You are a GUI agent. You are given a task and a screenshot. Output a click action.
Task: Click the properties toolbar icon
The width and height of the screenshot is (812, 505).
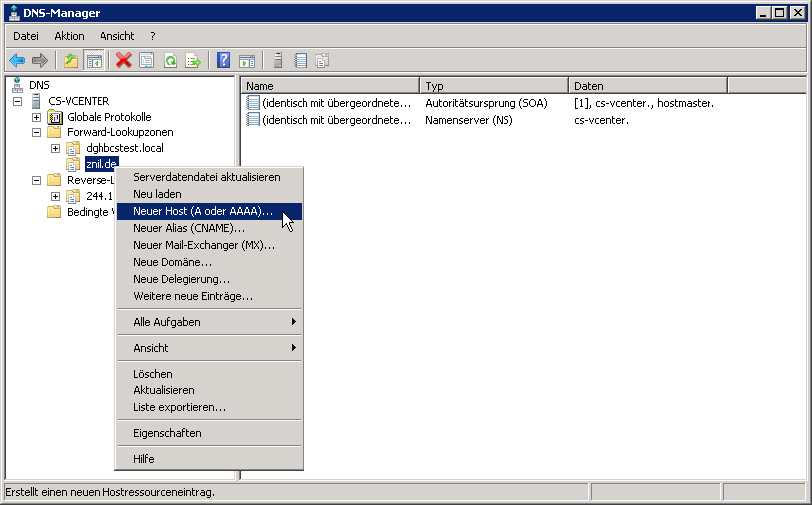147,61
